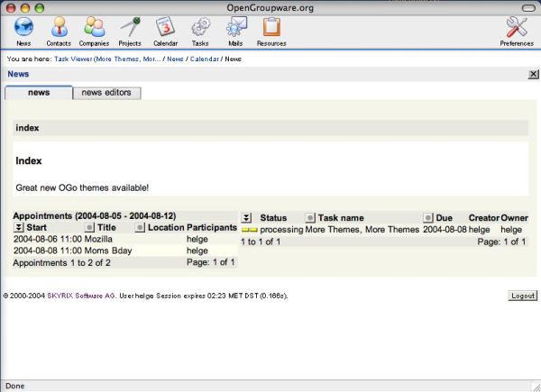Screen dimensions: 541x392
Task: Toggle sort icon beside Task name
Action: [310, 218]
